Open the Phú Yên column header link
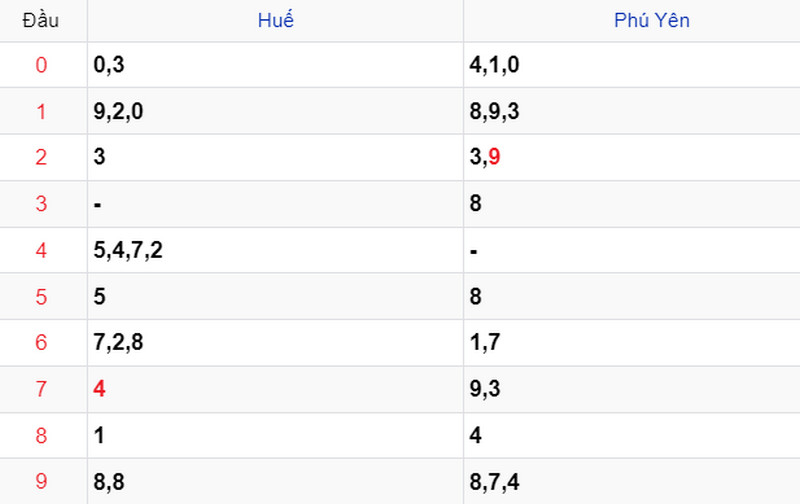Viewport: 800px width, 504px height. click(x=652, y=20)
